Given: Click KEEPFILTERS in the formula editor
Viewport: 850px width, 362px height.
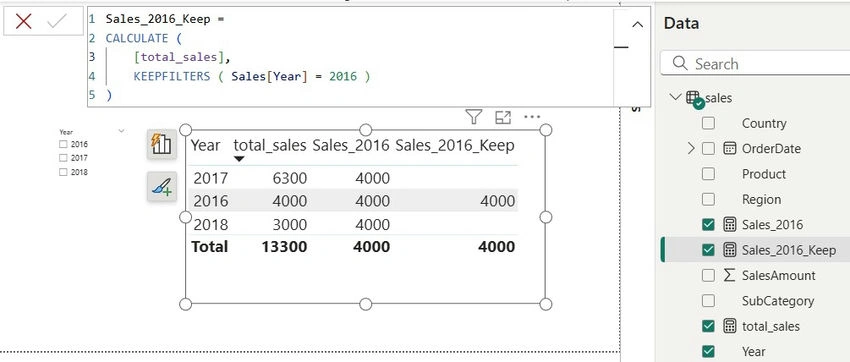Looking at the screenshot, I should pos(171,76).
